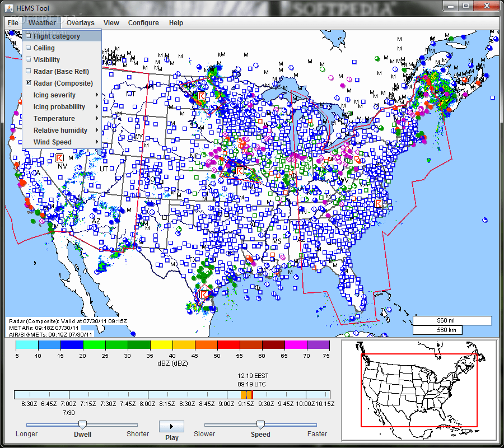This screenshot has width=504, height=448.
Task: Click the K site marker on the Texas Gulf coast
Action: (205, 293)
